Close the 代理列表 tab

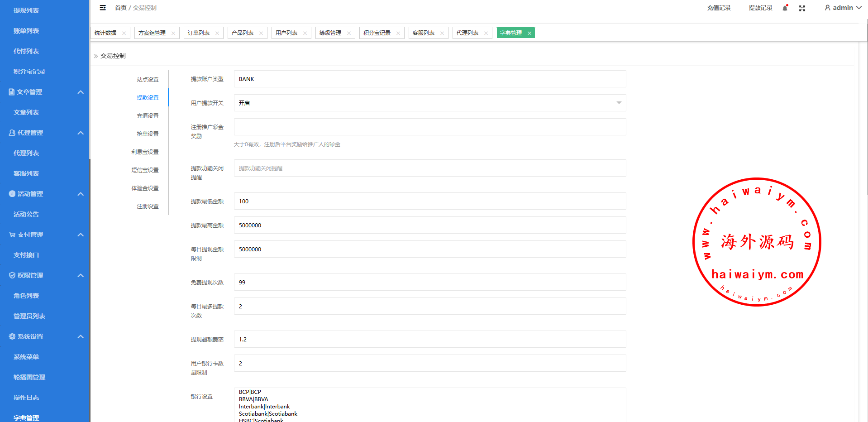[486, 33]
